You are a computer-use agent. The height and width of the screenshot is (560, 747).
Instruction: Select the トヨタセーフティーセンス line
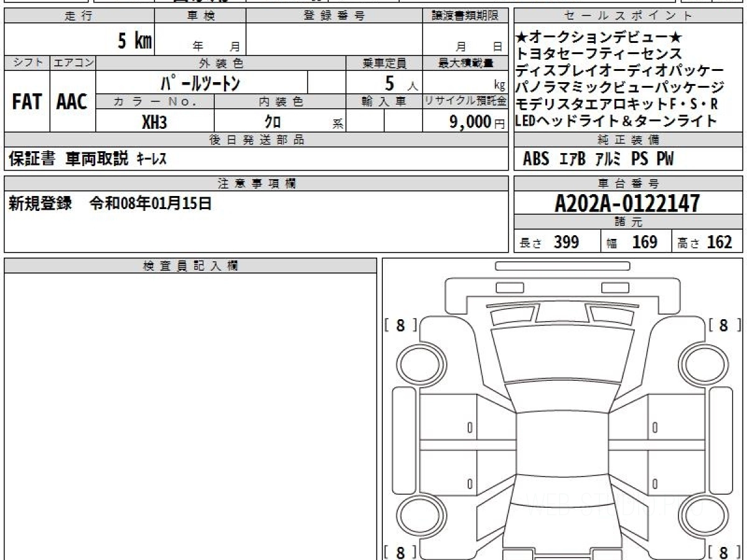tap(599, 55)
